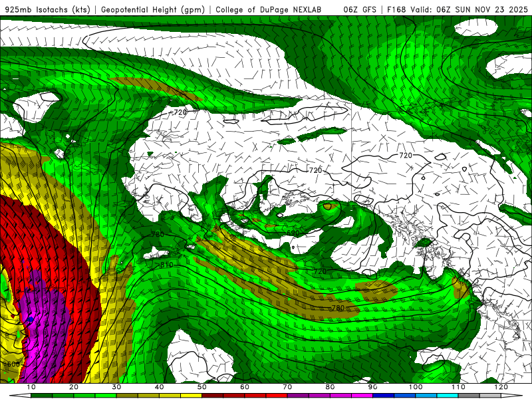The height and width of the screenshot is (399, 532).
Task: Click the 120 label on the color bar
Action: tap(501, 387)
